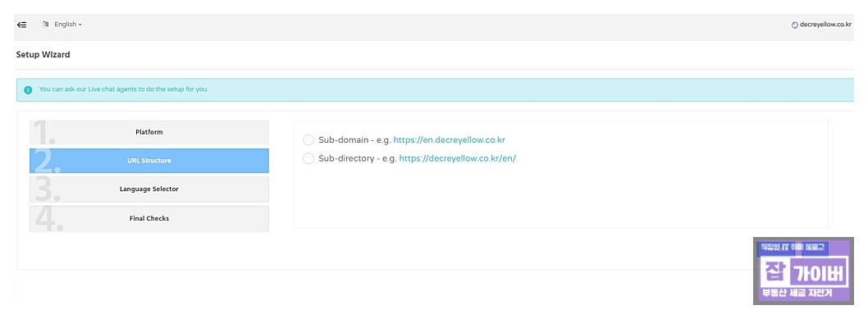Screen dimensions: 868x319
Task: Click the Setup Wizard heading
Action: 43,55
